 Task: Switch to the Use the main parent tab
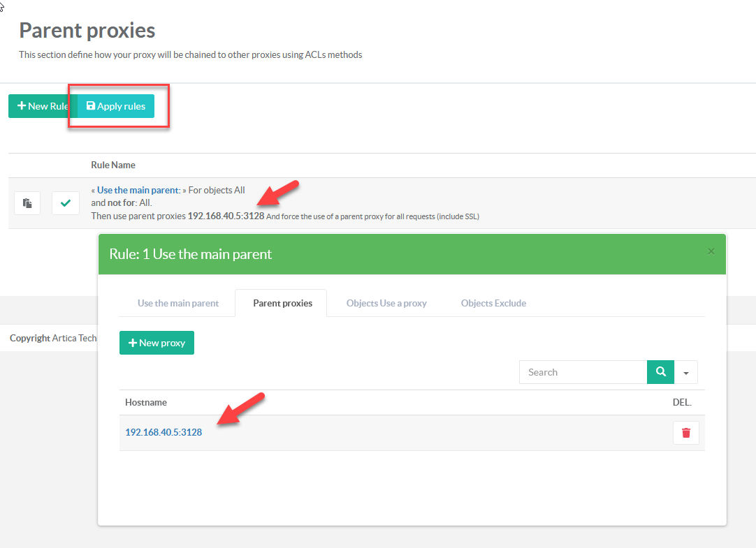(x=178, y=303)
